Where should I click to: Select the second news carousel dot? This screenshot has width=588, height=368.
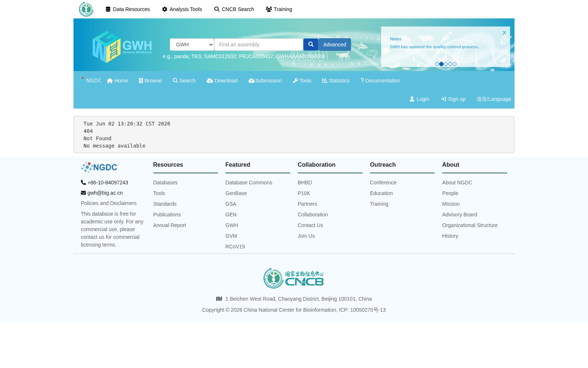pos(441,64)
